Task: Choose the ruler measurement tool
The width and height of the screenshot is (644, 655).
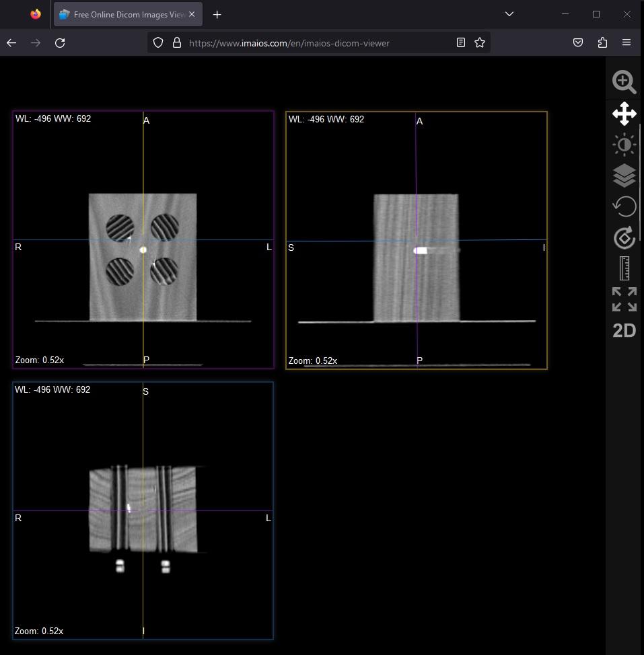Action: pos(624,268)
